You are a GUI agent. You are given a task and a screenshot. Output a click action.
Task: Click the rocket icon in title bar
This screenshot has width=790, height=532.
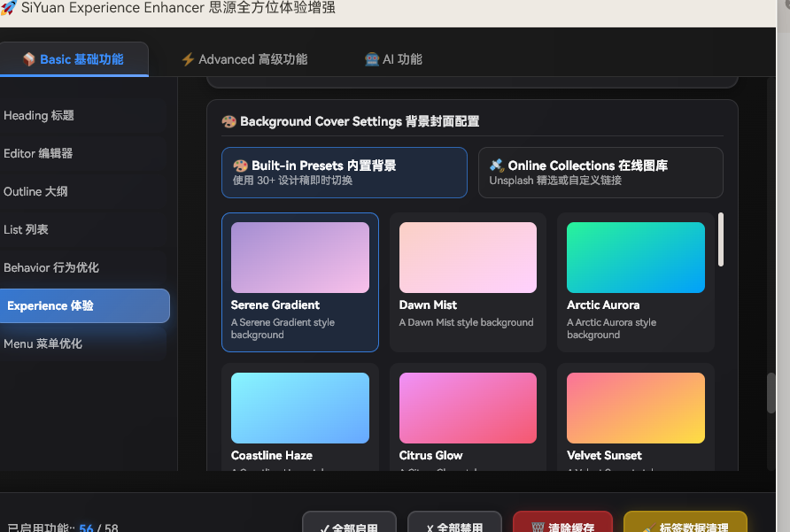[9, 8]
